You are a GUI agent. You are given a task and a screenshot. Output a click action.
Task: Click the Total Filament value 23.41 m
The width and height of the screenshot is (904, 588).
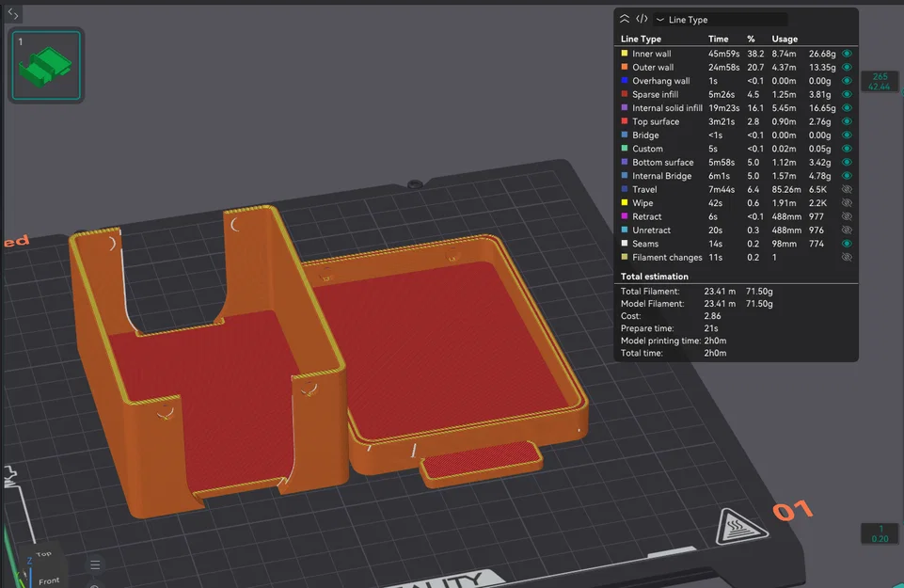pos(720,291)
